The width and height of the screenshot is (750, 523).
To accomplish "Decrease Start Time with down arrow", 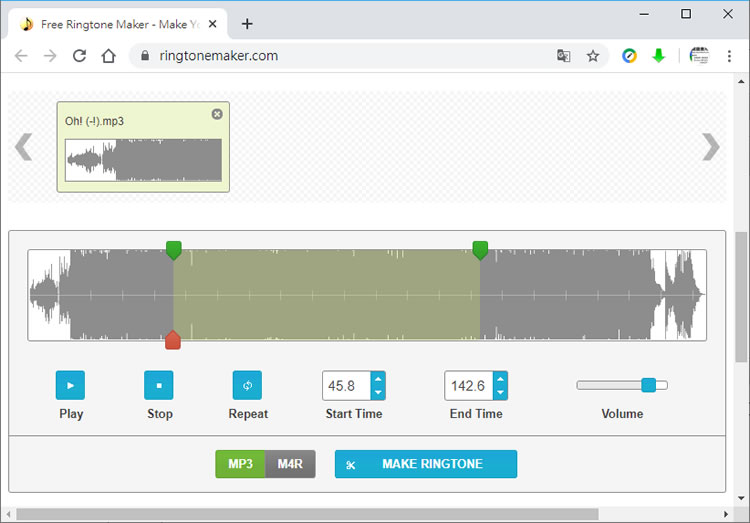I will pos(377,392).
